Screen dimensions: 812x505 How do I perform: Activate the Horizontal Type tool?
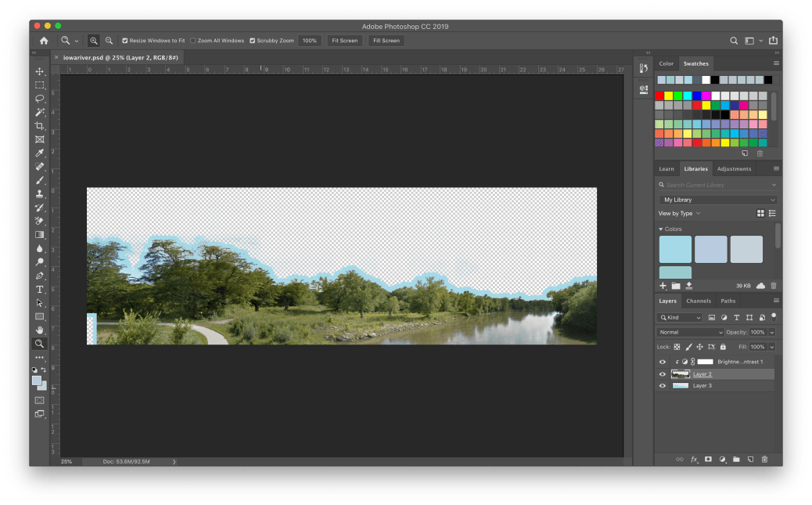point(39,289)
